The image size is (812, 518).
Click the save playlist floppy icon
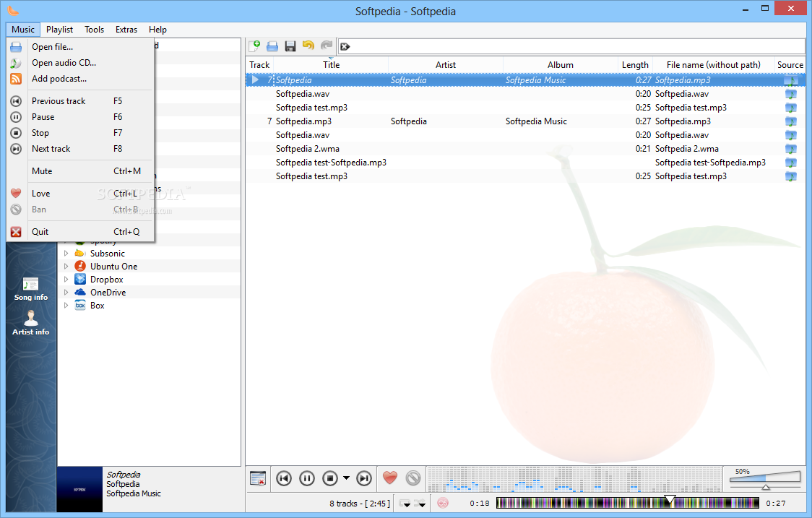[x=290, y=47]
